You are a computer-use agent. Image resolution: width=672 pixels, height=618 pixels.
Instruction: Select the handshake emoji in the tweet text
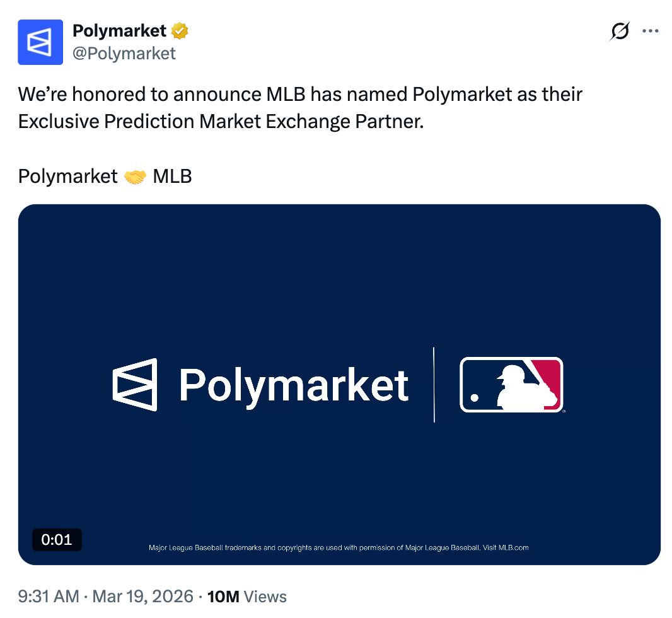pos(134,176)
